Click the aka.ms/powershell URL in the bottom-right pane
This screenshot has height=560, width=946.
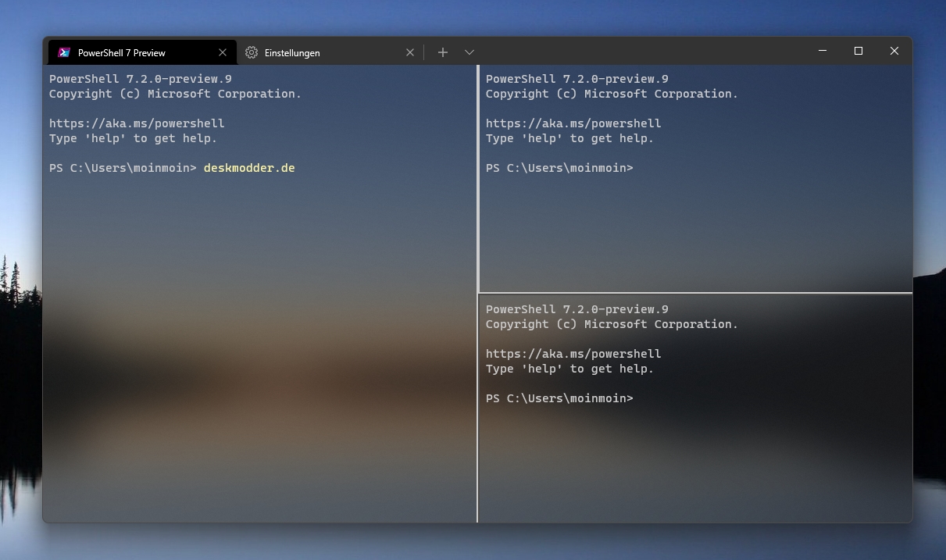(573, 354)
